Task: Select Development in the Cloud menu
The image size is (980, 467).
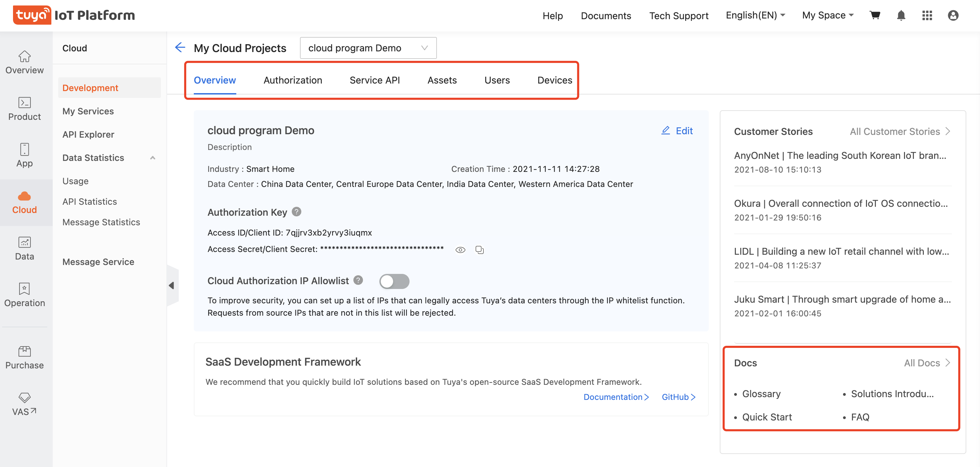Action: coord(109,88)
